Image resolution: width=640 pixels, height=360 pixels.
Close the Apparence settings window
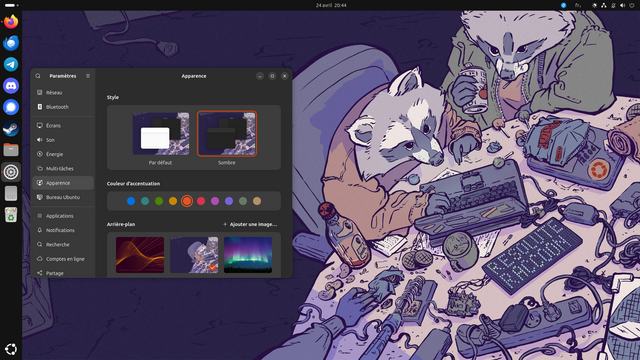(x=284, y=76)
